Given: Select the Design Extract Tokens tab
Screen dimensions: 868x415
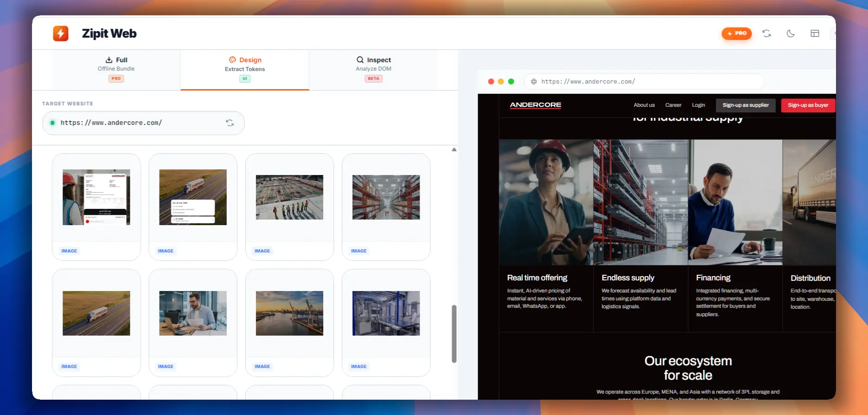Looking at the screenshot, I should pos(245,69).
